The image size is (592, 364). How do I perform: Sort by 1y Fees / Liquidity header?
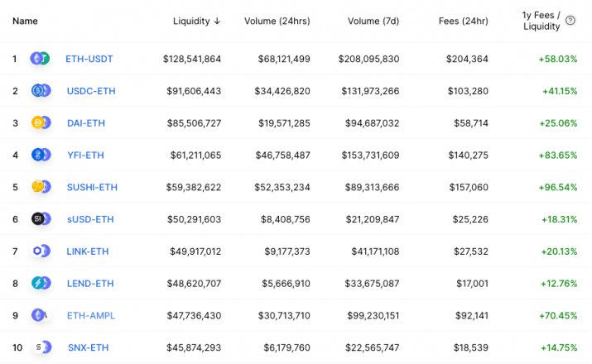(x=541, y=21)
